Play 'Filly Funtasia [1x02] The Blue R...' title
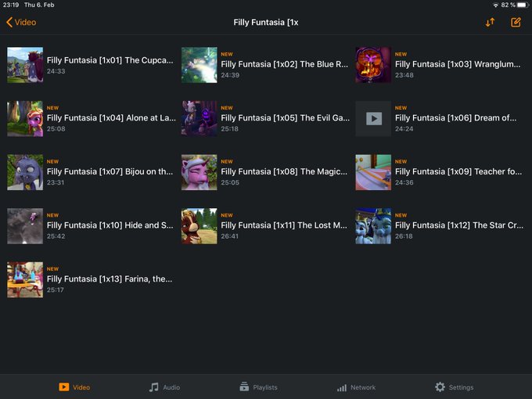The image size is (532, 399). point(284,64)
